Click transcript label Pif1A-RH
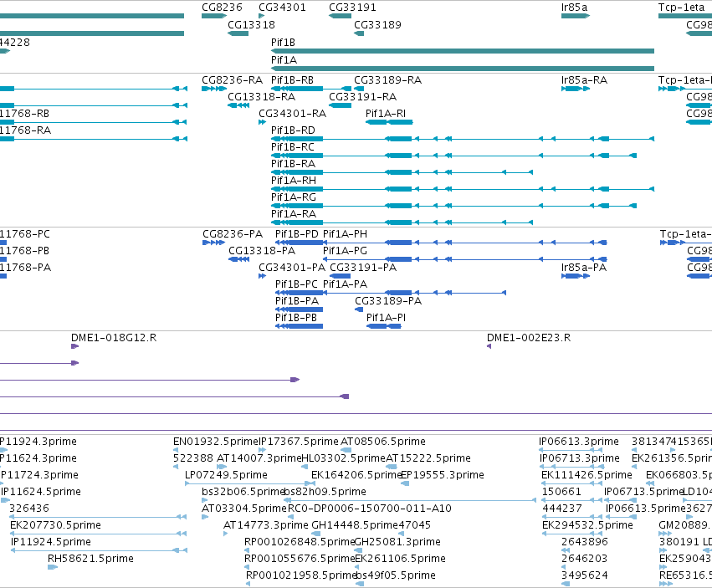The width and height of the screenshot is (712, 588). point(294,181)
